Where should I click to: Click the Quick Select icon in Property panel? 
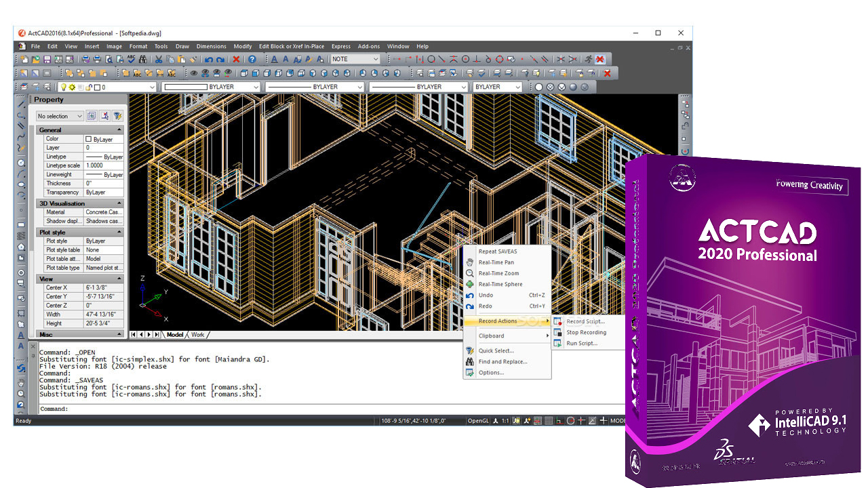(117, 116)
